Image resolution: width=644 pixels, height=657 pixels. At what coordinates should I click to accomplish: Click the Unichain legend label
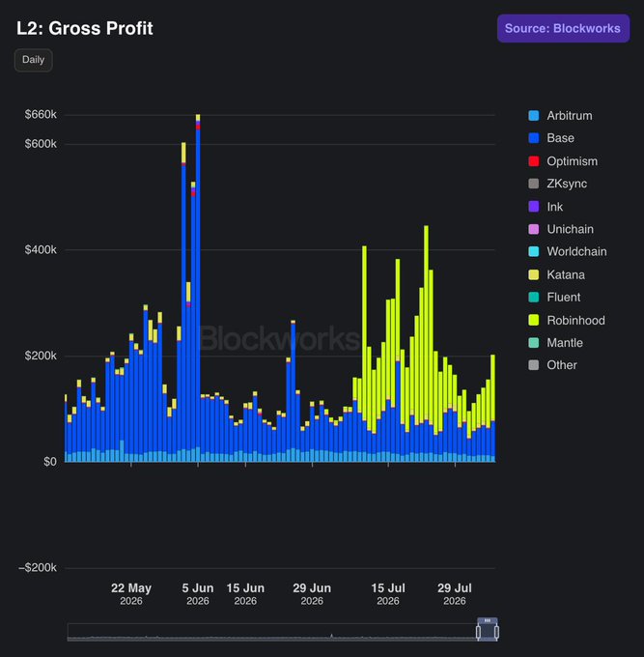tap(571, 229)
